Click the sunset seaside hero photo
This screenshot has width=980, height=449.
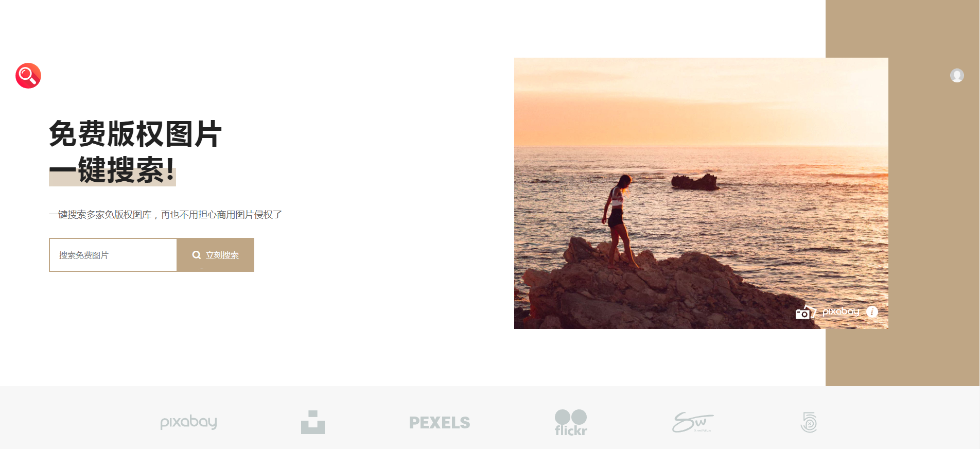point(701,193)
